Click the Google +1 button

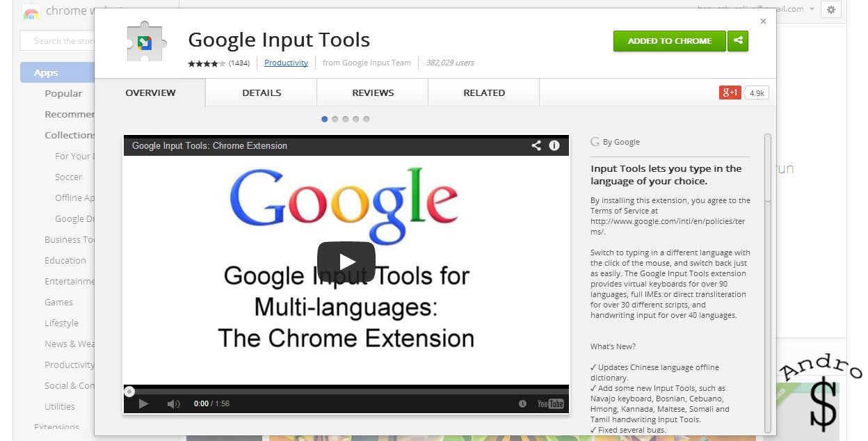(x=730, y=93)
